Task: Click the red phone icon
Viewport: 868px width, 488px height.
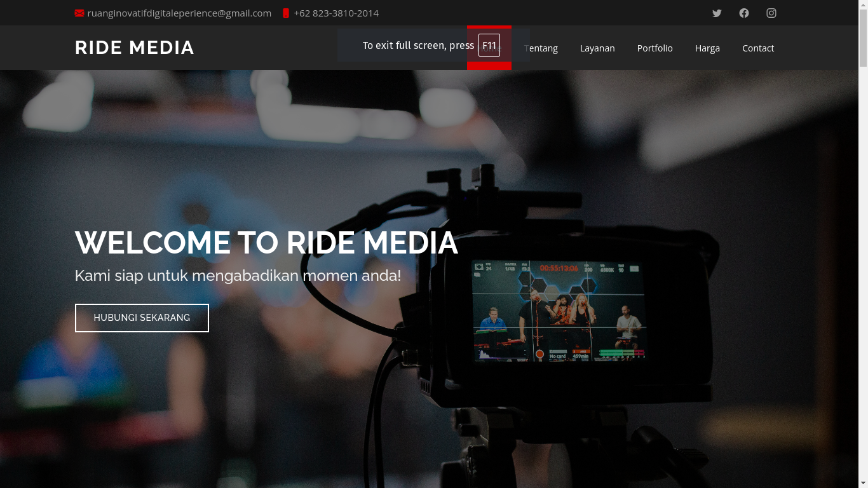Action: tap(286, 13)
